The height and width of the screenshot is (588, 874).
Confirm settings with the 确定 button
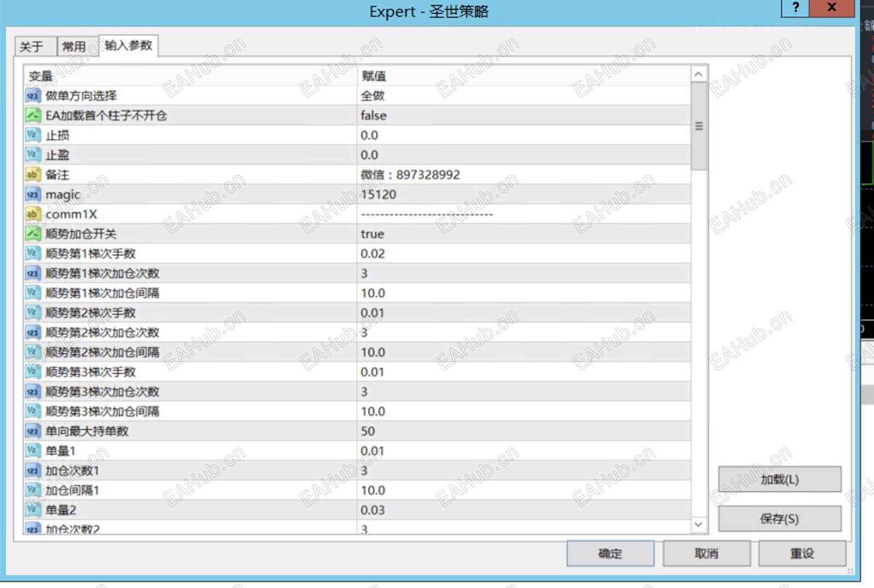[610, 554]
